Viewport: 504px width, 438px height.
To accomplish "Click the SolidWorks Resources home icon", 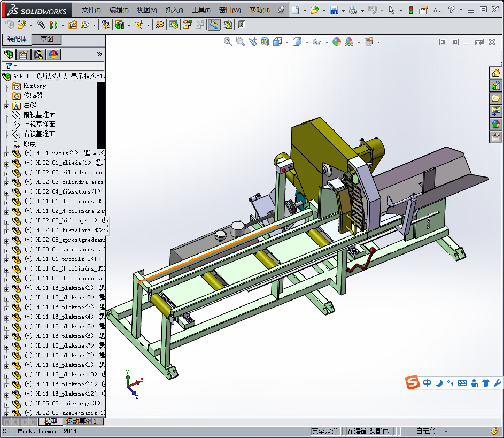I will point(495,73).
